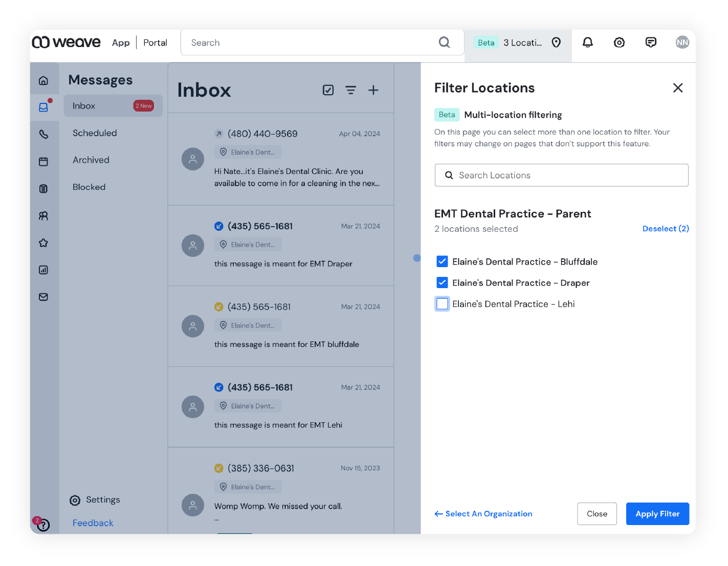This screenshot has height=566, width=728.
Task: Switch to the Portal tab
Action: pyautogui.click(x=155, y=43)
